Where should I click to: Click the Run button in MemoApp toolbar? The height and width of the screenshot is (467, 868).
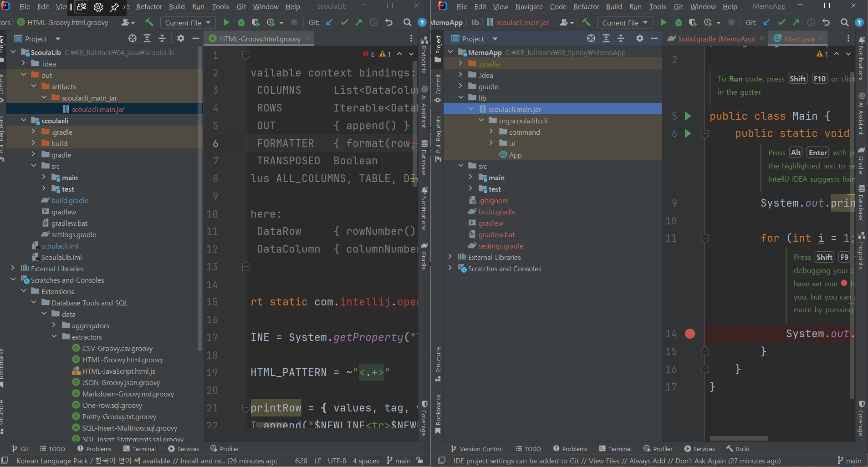tap(664, 23)
